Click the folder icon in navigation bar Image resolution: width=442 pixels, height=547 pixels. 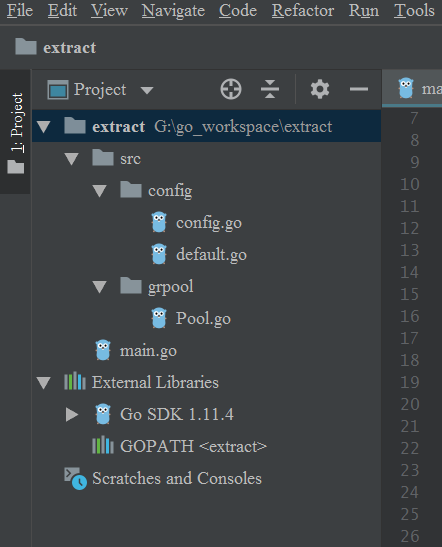26,46
